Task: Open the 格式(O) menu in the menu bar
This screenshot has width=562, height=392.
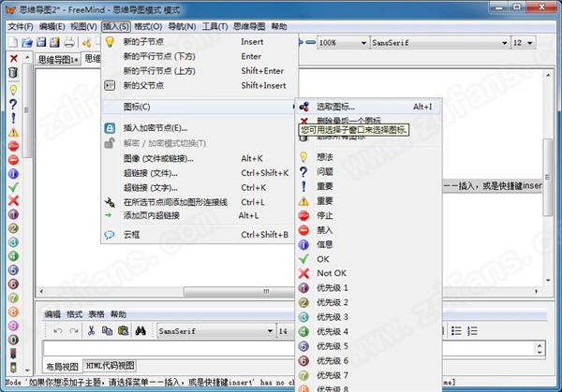Action: click(x=148, y=26)
